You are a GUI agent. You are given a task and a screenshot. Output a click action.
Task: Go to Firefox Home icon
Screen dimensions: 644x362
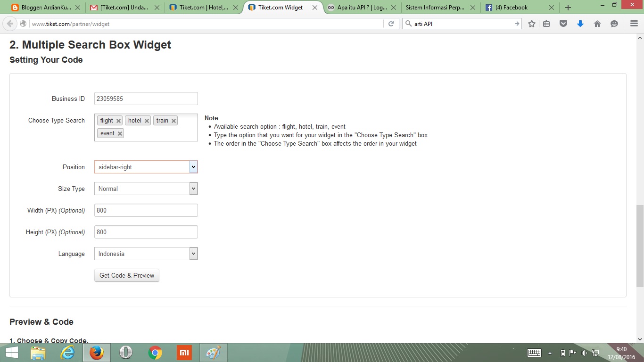coord(597,24)
